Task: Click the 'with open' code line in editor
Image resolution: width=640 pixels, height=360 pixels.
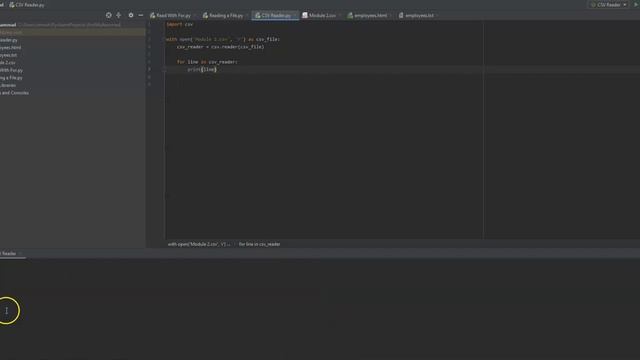Action: pos(223,40)
